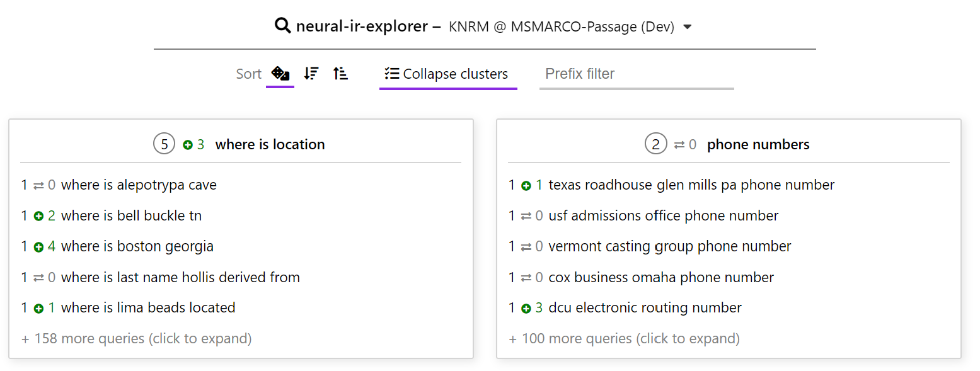Open 'usf admissions office phone number' query
Image resolution: width=980 pixels, height=371 pixels.
664,216
